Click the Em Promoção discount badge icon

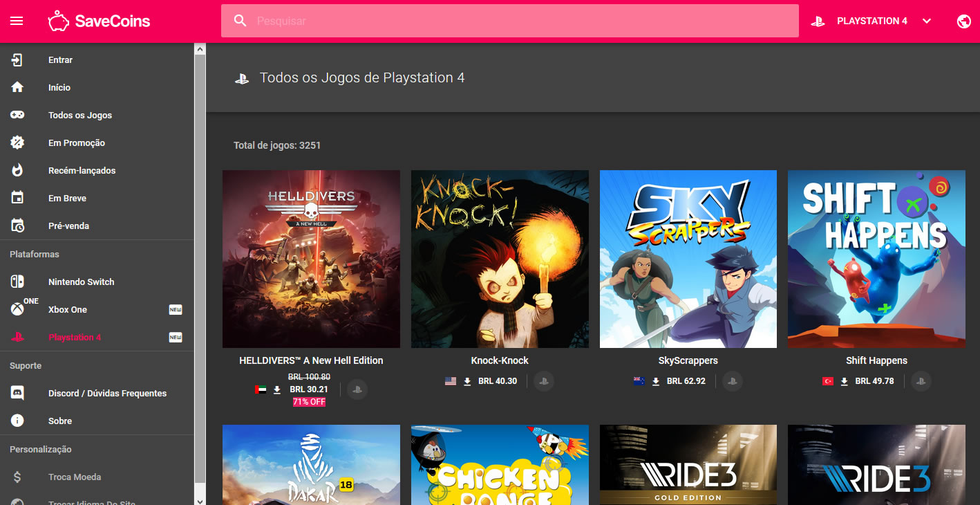(17, 143)
